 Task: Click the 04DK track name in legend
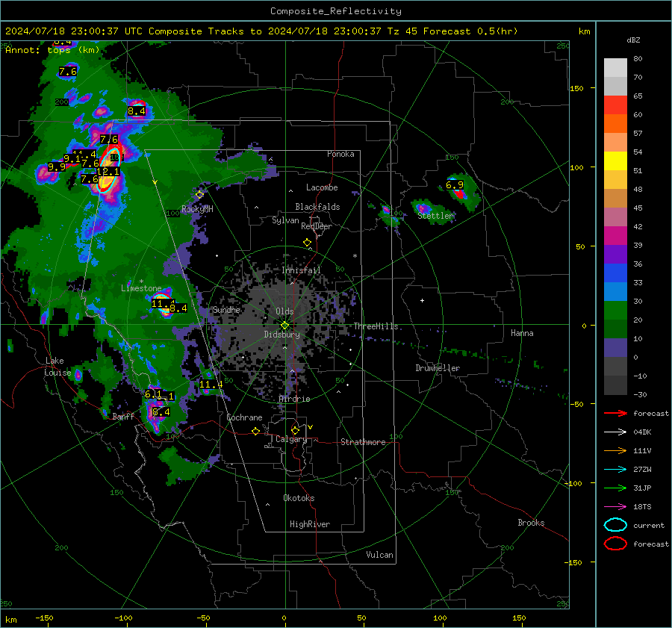tap(642, 432)
